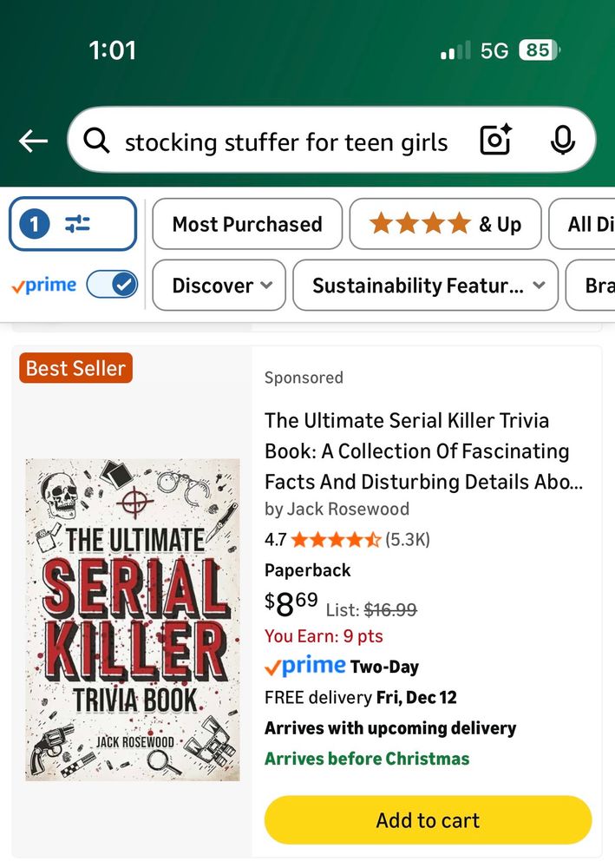The image size is (615, 868).
Task: Open the filters sliders button
Action: pos(73,224)
